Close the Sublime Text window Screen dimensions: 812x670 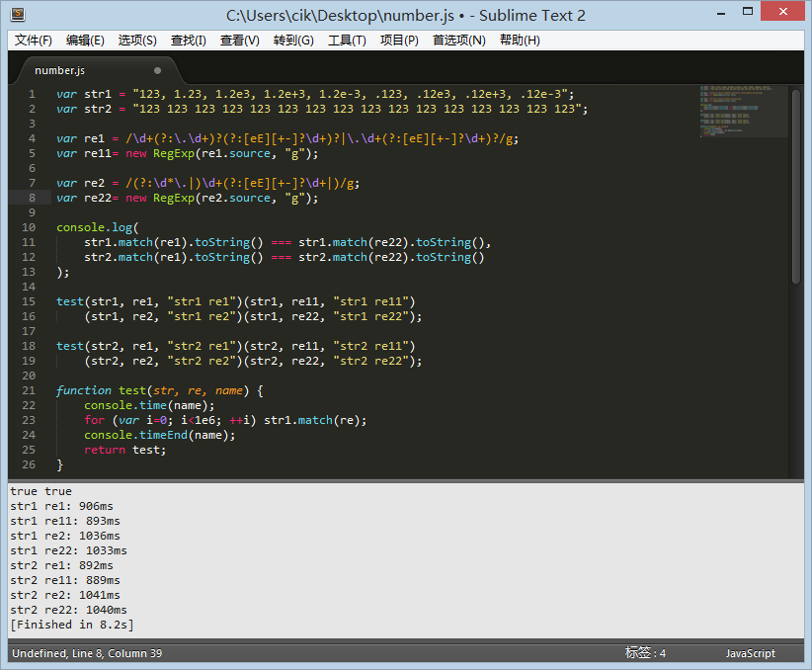(783, 12)
